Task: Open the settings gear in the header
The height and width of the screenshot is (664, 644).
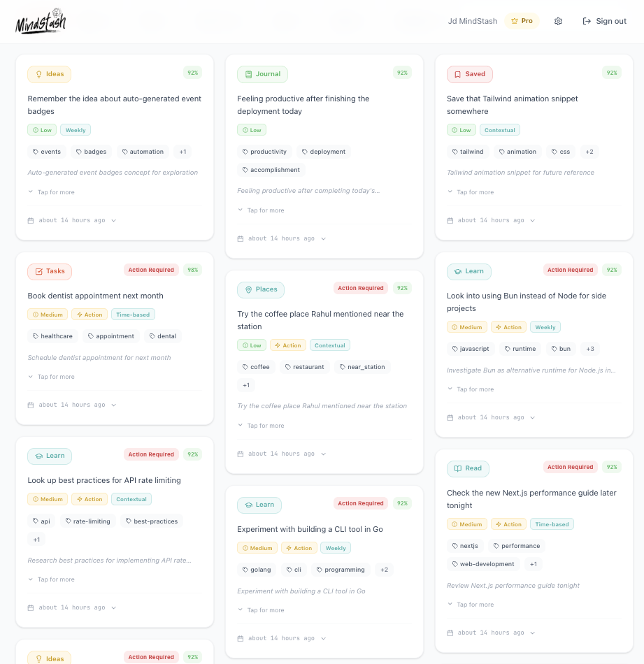Action: pos(558,21)
